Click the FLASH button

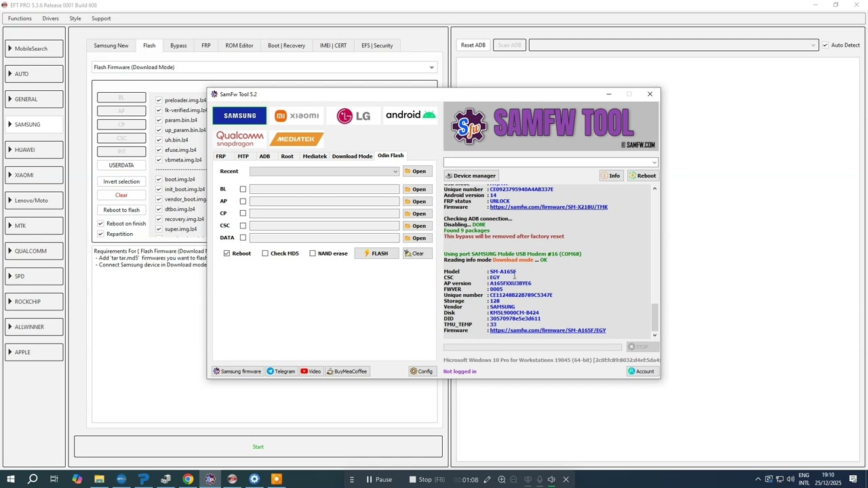click(376, 253)
